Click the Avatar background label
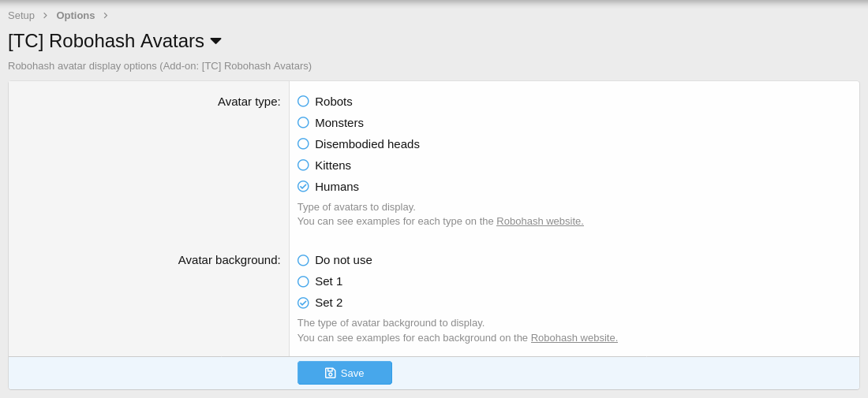The height and width of the screenshot is (398, 868). click(229, 260)
